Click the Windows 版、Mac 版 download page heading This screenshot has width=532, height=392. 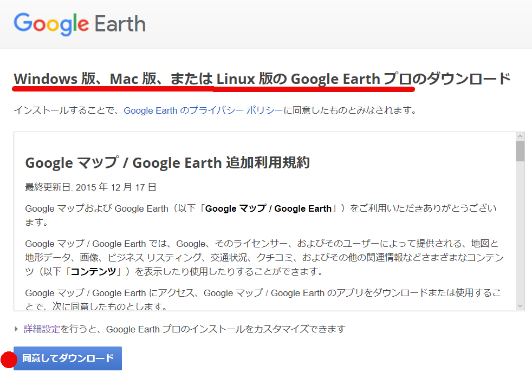pos(262,79)
